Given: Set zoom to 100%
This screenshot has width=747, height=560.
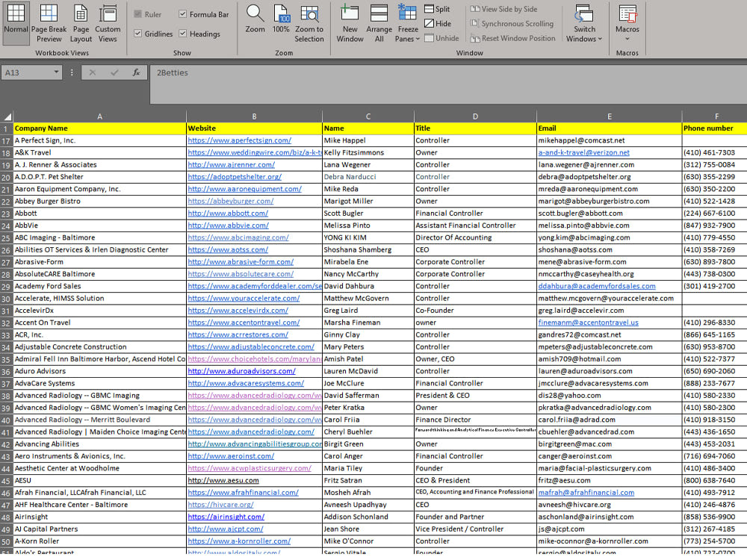Looking at the screenshot, I should coord(281,20).
